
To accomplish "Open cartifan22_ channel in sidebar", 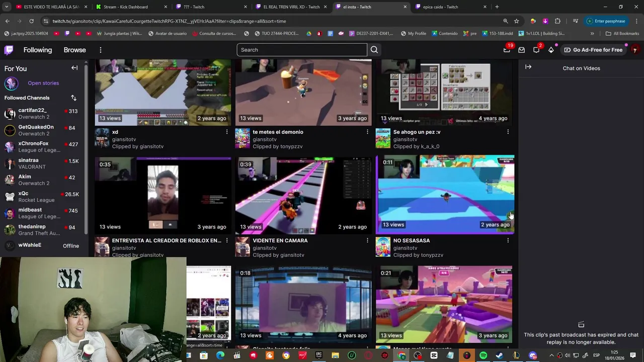I will (x=43, y=113).
